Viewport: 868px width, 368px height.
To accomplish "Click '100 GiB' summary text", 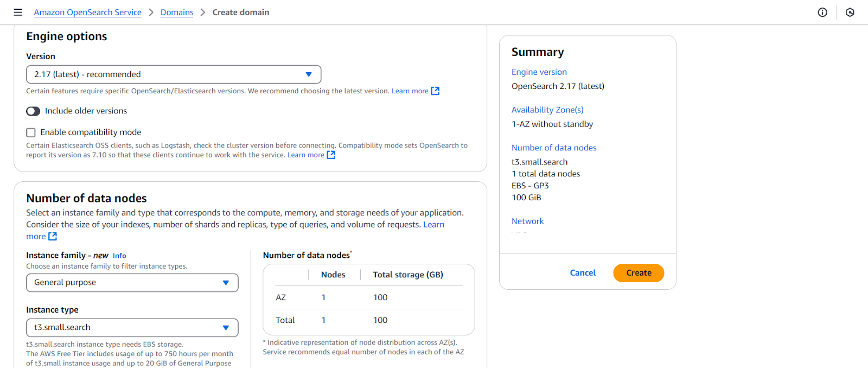I will (526, 198).
